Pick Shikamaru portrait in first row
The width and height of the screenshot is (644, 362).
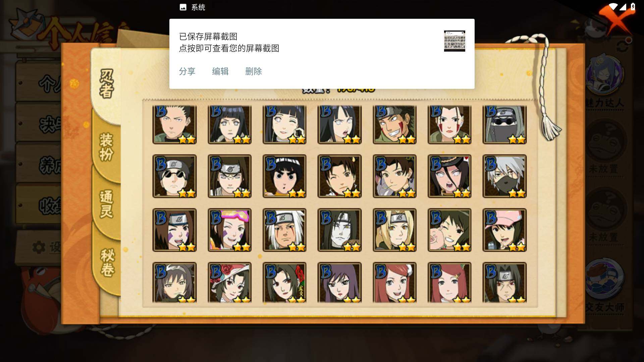tap(174, 125)
